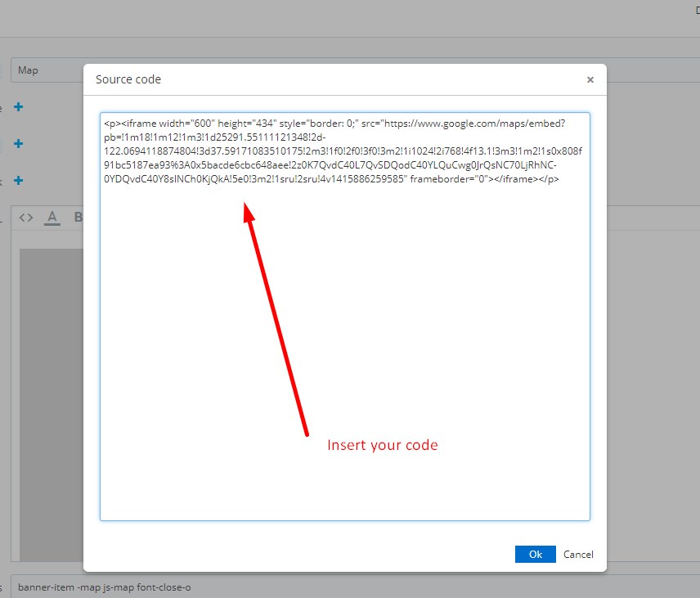Click the bottom blue plus icon

point(18,181)
